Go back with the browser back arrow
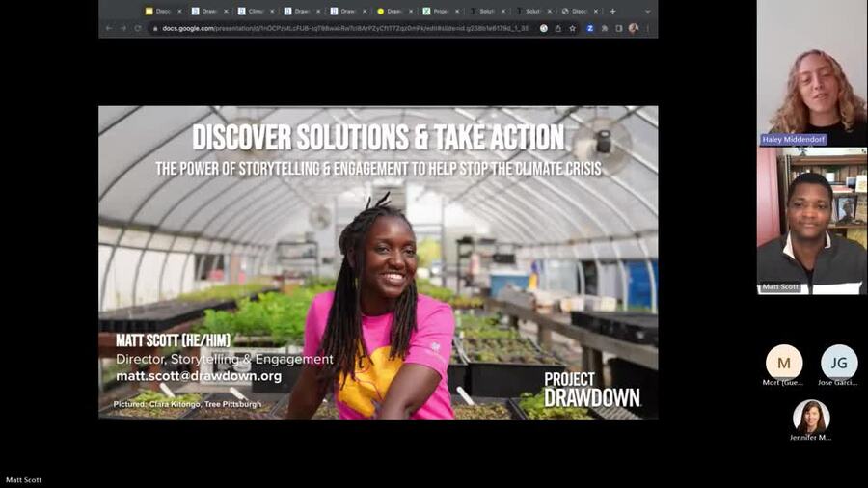Viewport: 868px width, 488px height. (109, 28)
